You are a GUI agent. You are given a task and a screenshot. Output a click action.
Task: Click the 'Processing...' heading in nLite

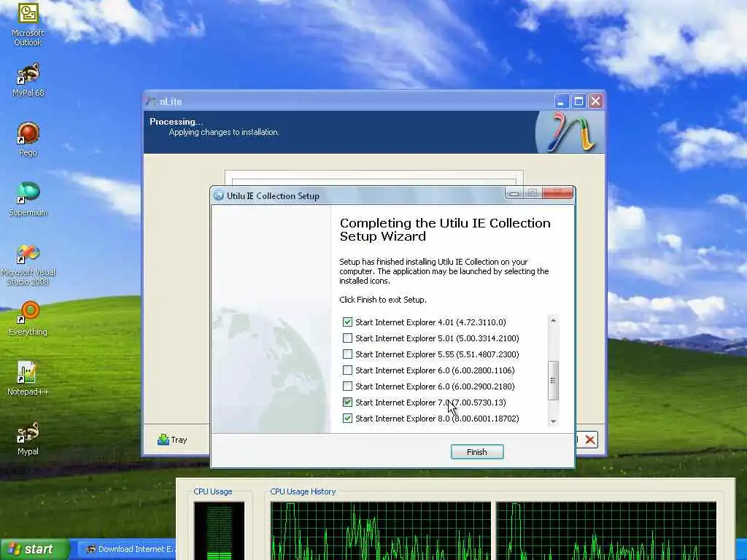click(x=177, y=122)
